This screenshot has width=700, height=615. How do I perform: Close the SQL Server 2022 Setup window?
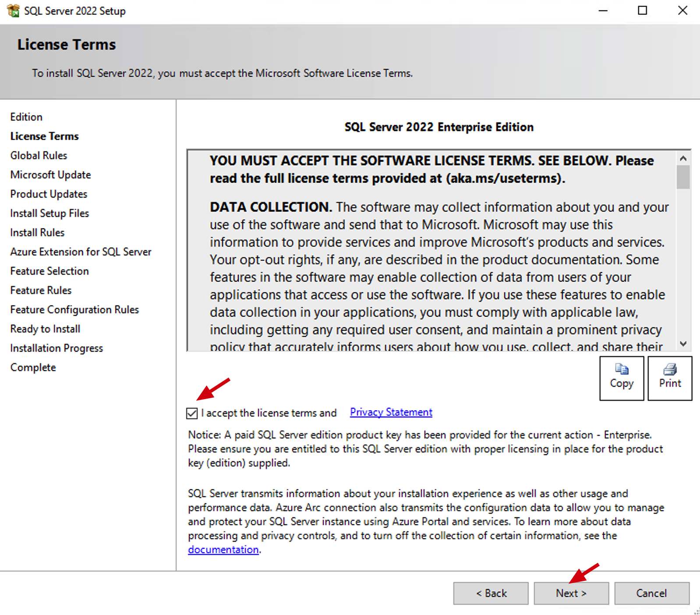[682, 11]
